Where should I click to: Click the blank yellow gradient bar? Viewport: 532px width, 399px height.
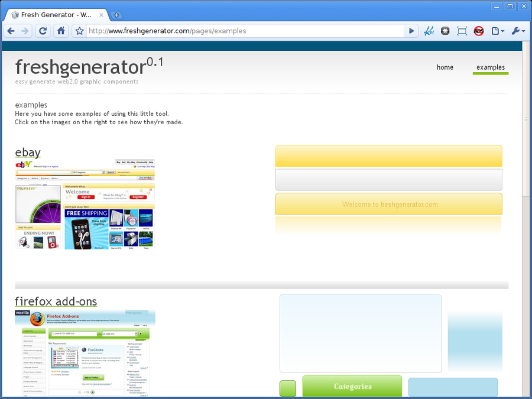tap(389, 156)
